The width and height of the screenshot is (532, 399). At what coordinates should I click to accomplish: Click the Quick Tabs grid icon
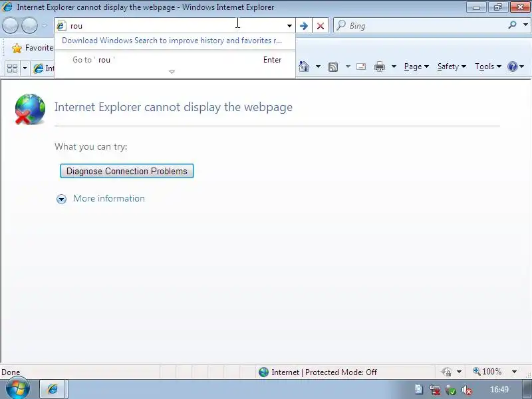[12, 68]
